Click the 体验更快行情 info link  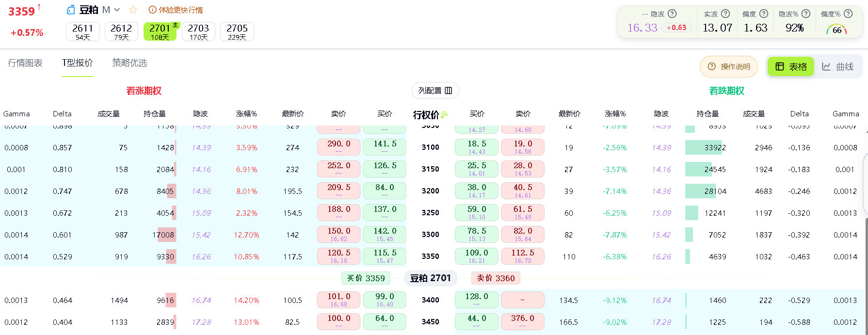click(x=176, y=10)
